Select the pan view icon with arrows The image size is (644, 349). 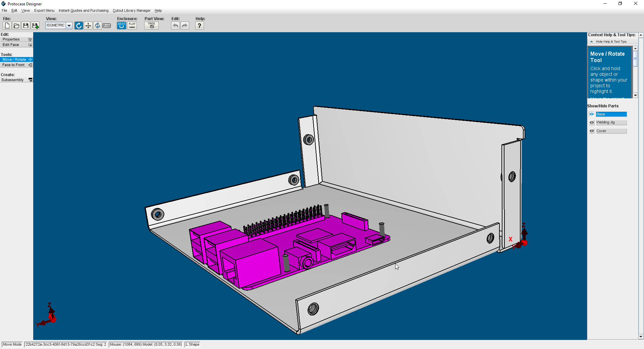click(88, 25)
